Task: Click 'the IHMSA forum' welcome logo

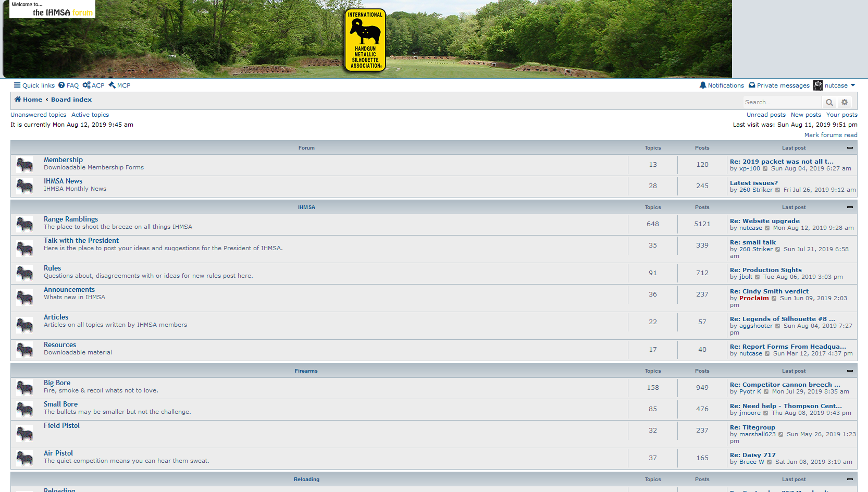Action: pyautogui.click(x=52, y=9)
